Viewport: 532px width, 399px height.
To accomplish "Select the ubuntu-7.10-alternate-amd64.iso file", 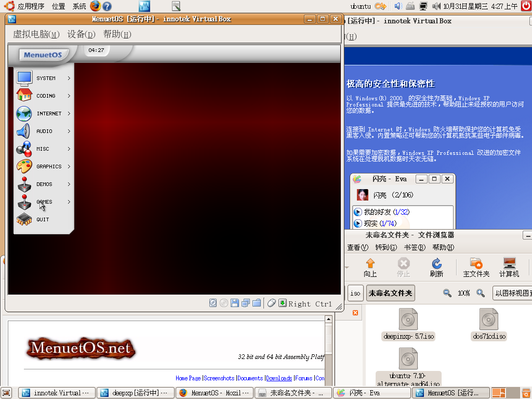I will (x=408, y=367).
